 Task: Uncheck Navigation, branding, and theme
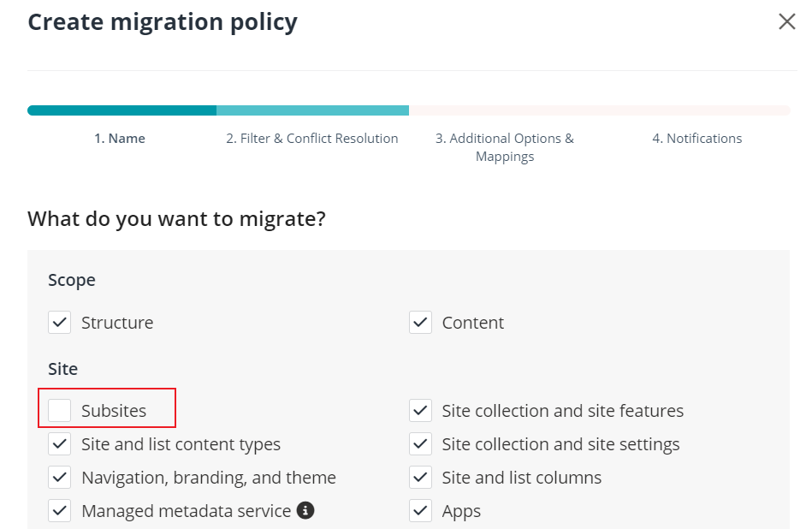click(x=59, y=478)
